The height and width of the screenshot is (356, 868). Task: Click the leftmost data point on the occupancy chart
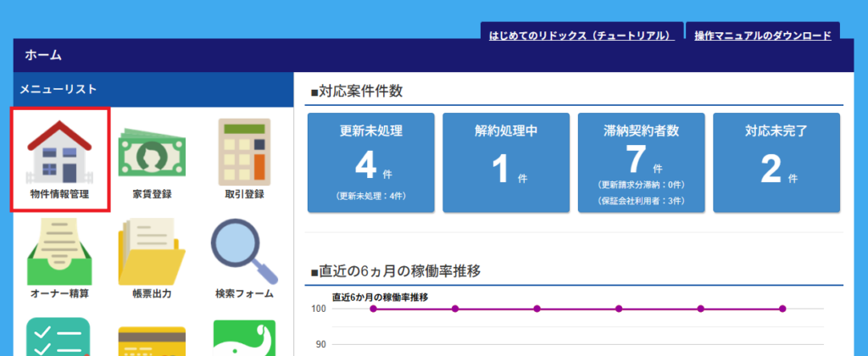pyautogui.click(x=373, y=309)
